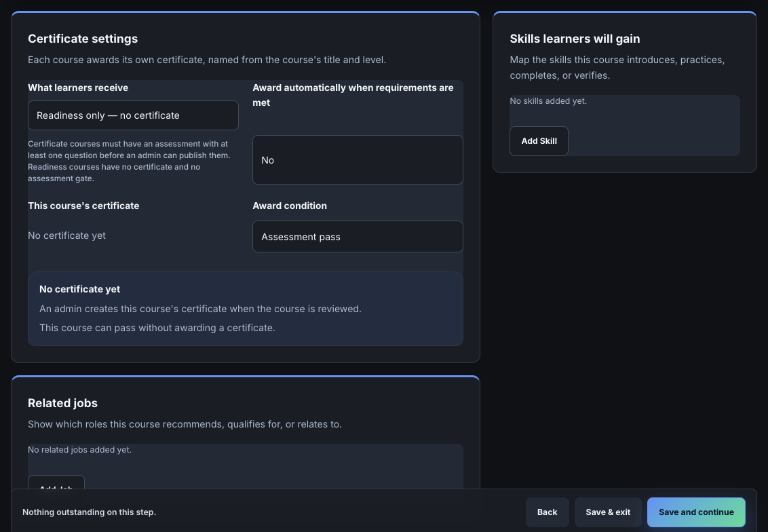Click the Back button
768x532 pixels.
(547, 512)
